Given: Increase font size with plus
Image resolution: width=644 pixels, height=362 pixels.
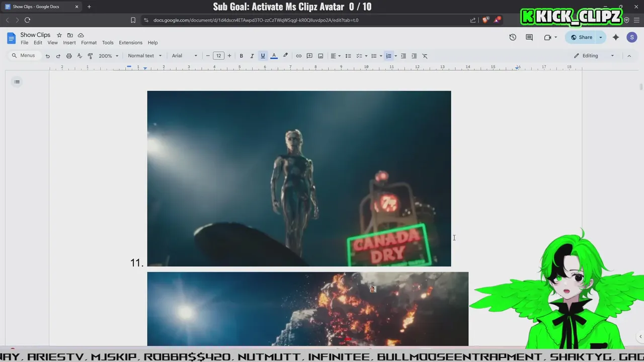Looking at the screenshot, I should click(229, 56).
